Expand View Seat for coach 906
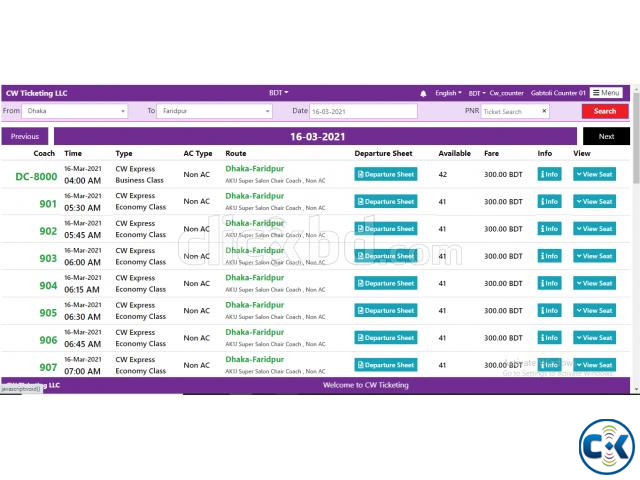640x480 pixels. coord(595,338)
